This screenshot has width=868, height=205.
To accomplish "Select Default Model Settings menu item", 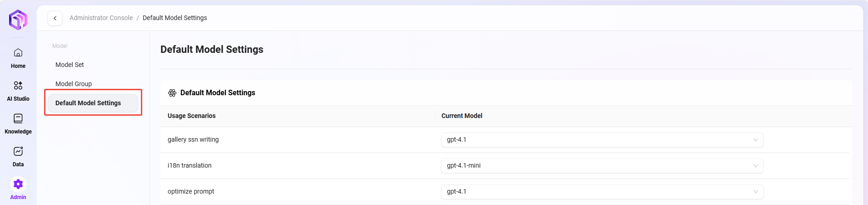I will click(x=88, y=103).
